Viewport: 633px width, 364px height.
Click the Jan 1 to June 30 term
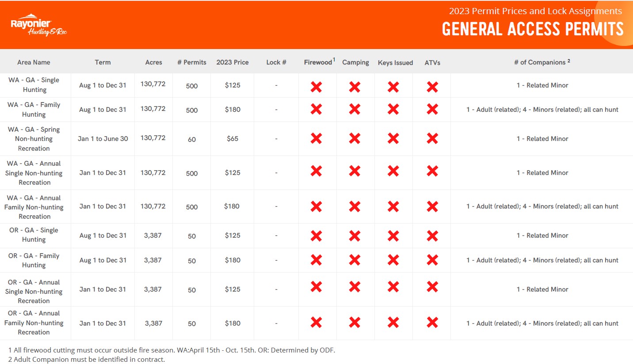pyautogui.click(x=103, y=139)
